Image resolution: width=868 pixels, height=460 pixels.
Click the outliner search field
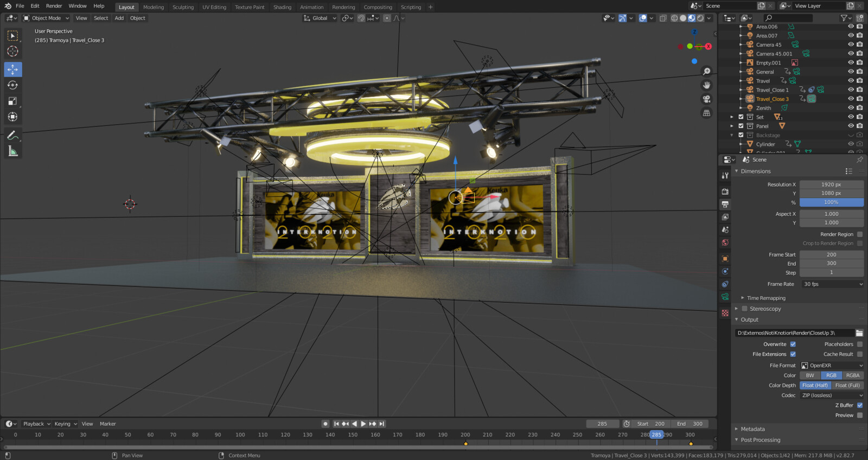point(788,18)
